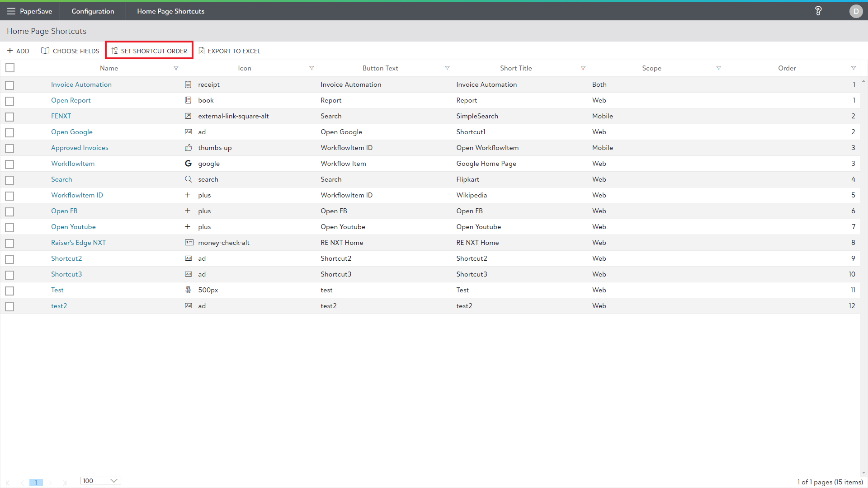Screen dimensions: 868x488
Task: Click the Export to Excel icon
Action: click(202, 51)
